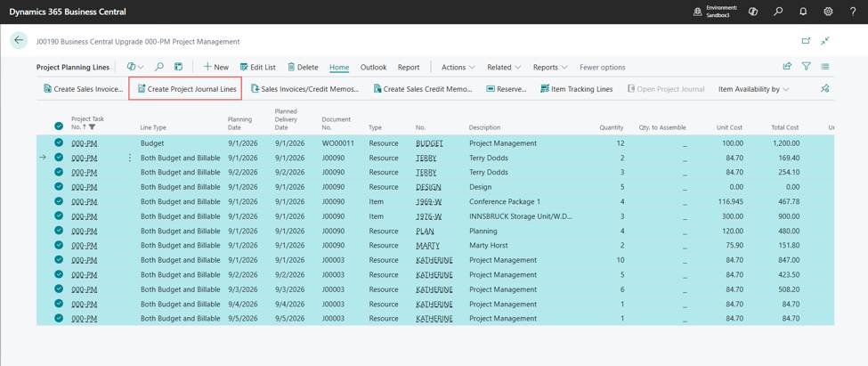868x366 pixels.
Task: Click Create Sales Invoice action
Action: (x=83, y=88)
